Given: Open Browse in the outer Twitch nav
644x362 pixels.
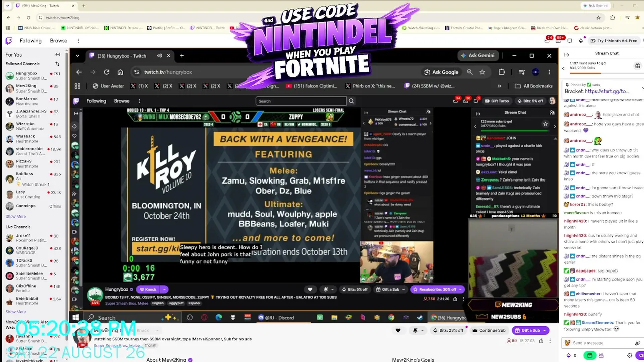Looking at the screenshot, I should coord(59,41).
